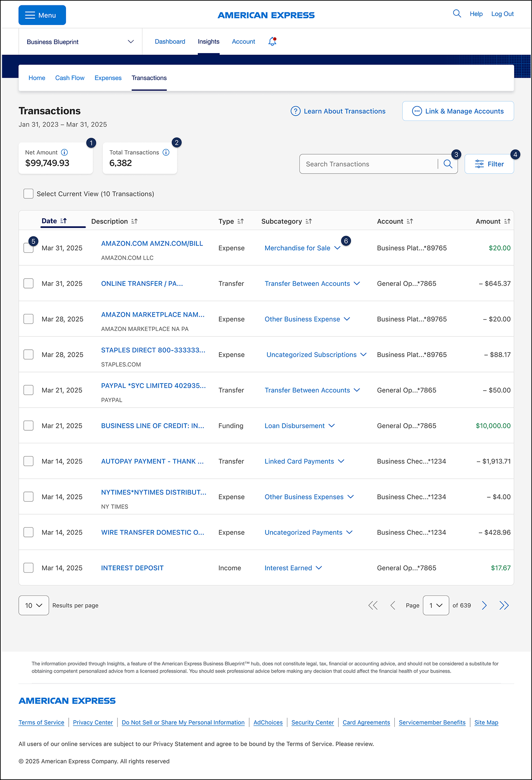Click the Net Amount info icon

tap(64, 152)
